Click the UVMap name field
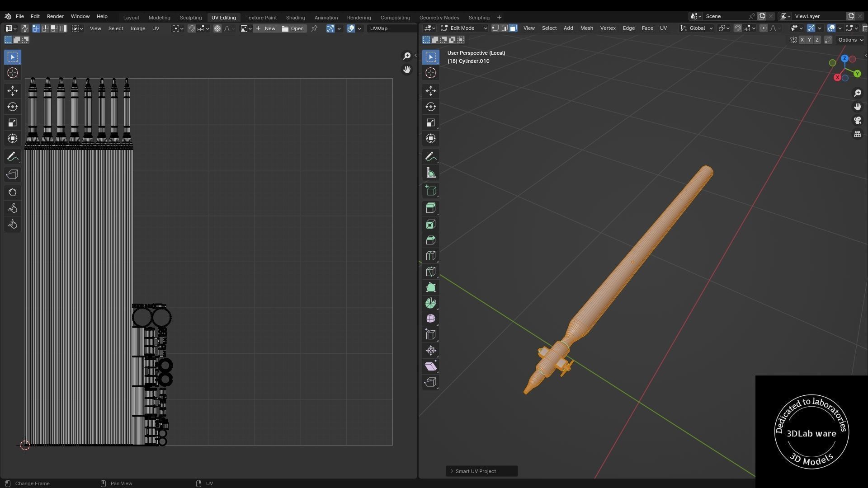 tap(391, 28)
